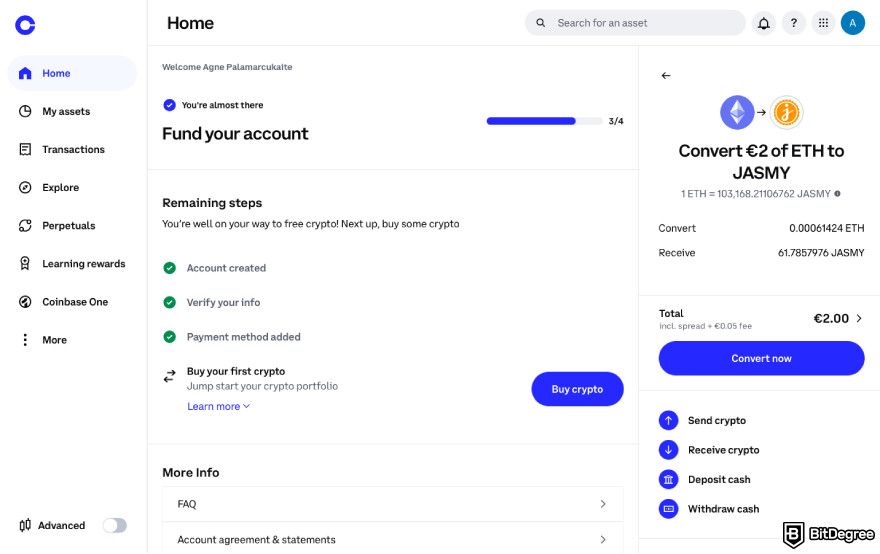Click the Ethereum coin icon
The width and height of the screenshot is (880, 554).
(x=737, y=112)
